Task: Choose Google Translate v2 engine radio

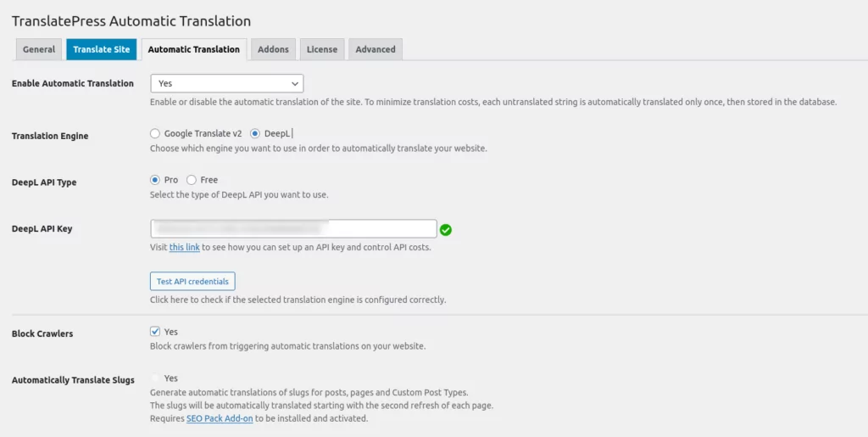Action: (155, 133)
